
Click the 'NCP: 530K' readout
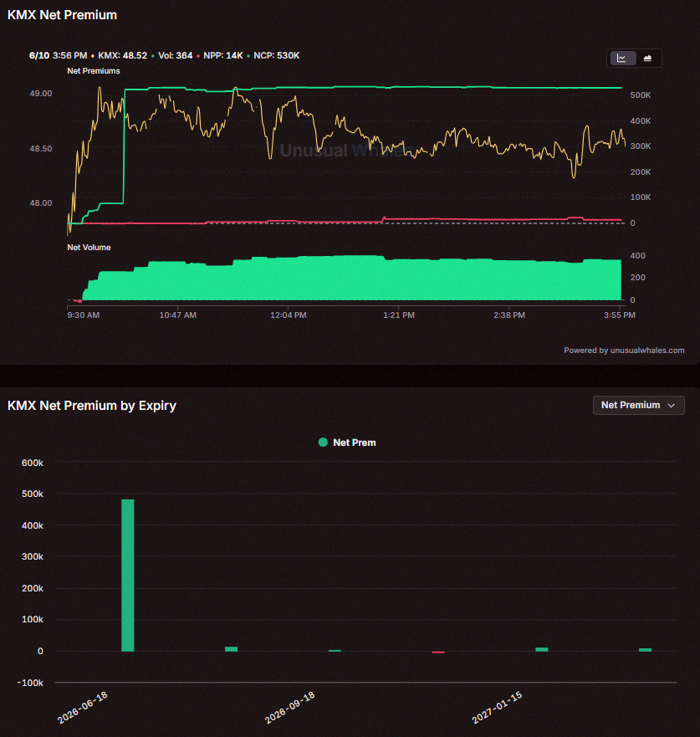[277, 55]
